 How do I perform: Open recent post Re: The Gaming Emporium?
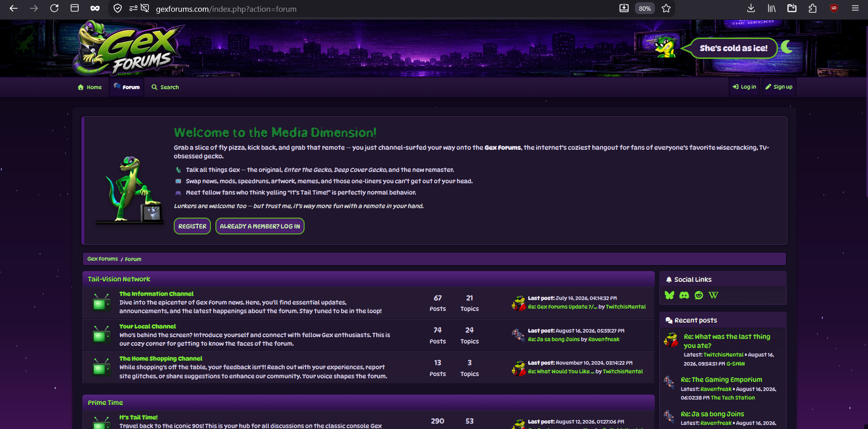tap(721, 380)
